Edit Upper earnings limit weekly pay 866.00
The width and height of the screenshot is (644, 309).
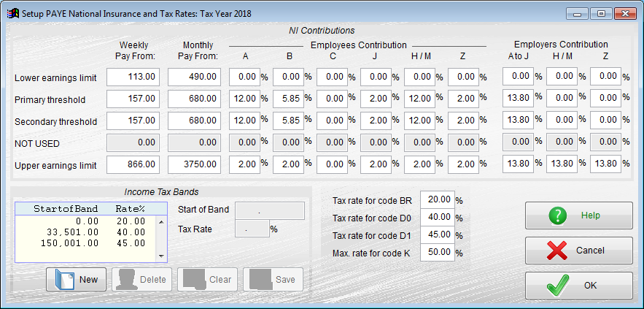pos(133,164)
